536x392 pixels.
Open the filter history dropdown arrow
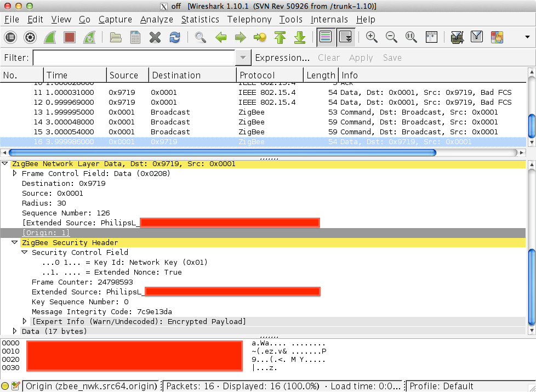pyautogui.click(x=243, y=58)
